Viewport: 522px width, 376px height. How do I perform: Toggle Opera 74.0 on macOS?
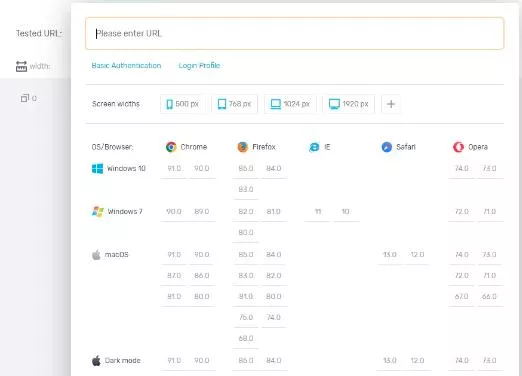tap(462, 255)
